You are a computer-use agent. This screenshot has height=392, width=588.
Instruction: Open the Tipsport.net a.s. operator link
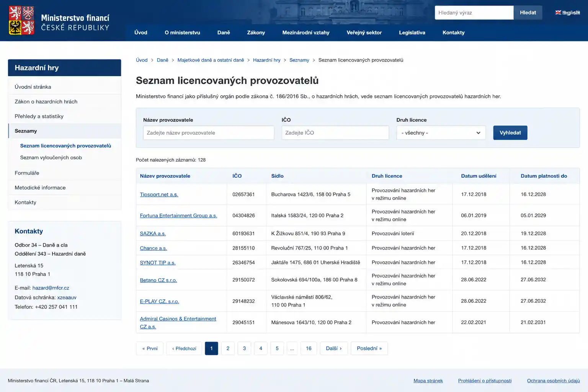pos(159,194)
